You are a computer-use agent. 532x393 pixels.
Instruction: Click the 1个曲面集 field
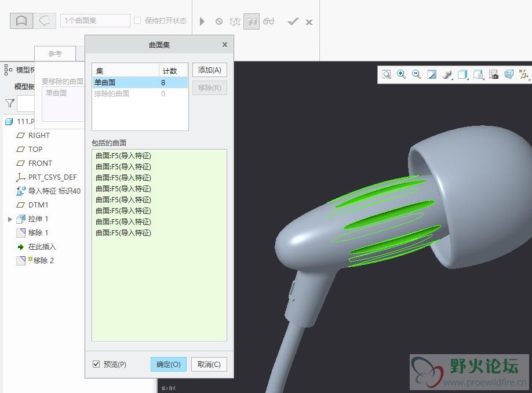96,21
